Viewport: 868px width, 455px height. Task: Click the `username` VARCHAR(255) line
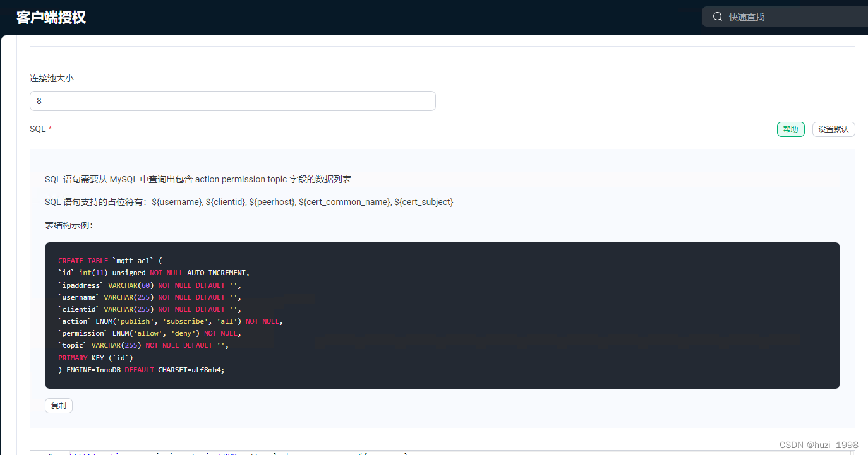[x=150, y=297]
